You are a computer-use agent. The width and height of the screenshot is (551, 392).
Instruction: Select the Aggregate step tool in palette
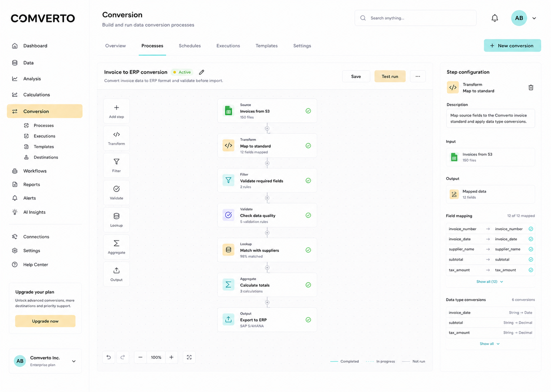(x=116, y=247)
